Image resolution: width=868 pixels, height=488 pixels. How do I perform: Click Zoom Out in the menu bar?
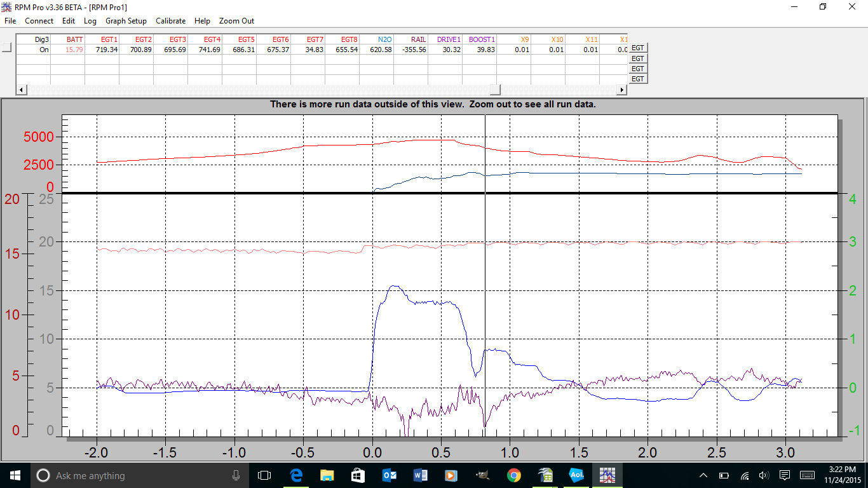pos(236,21)
